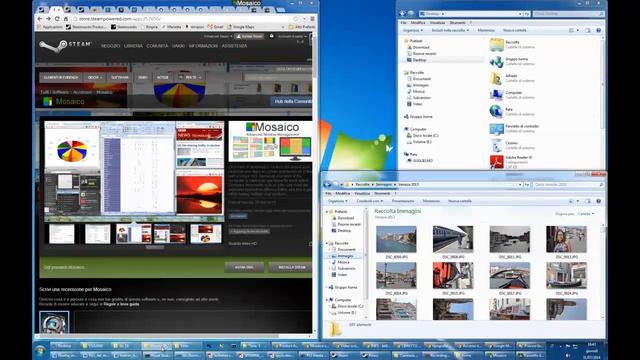
Task: Click the volume icon in system tray
Action: [x=568, y=356]
